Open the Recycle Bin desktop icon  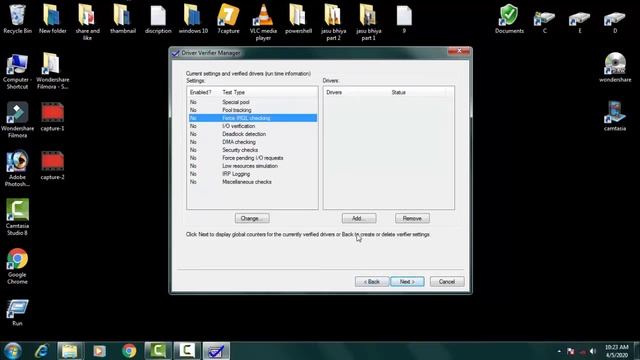point(17,18)
